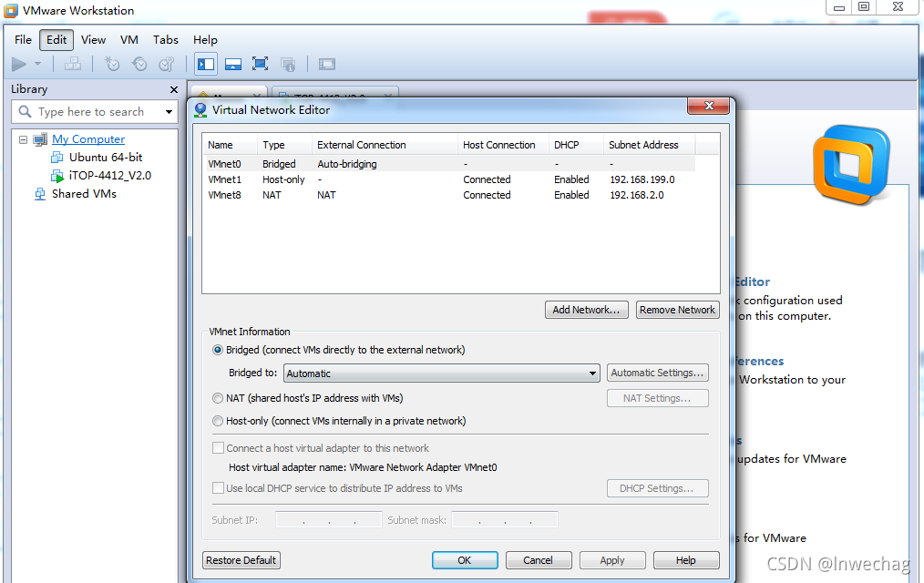Screen dimensions: 924x583
Task: Click the Revert to Snapshot toolbar icon
Action: (x=139, y=64)
